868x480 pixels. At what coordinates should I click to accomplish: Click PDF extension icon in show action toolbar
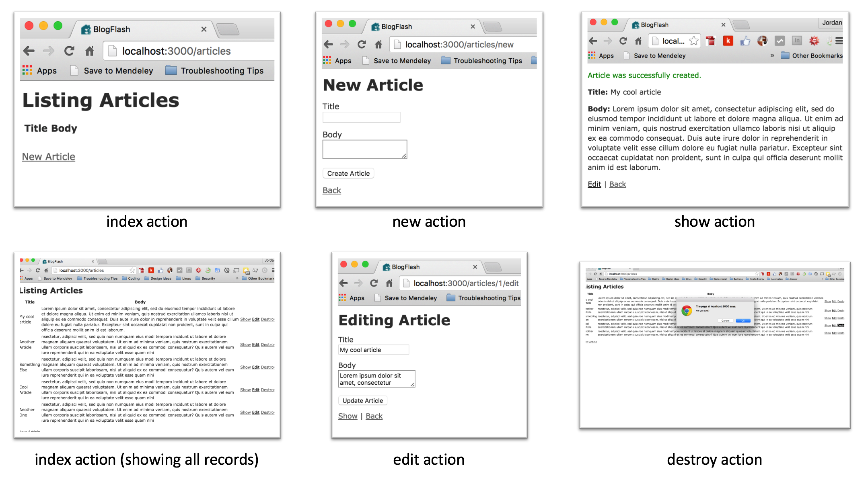click(711, 41)
